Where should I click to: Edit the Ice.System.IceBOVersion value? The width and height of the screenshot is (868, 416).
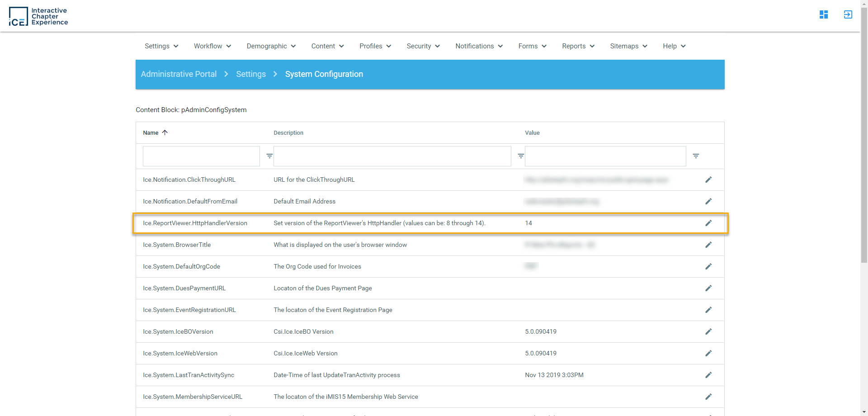tap(708, 331)
